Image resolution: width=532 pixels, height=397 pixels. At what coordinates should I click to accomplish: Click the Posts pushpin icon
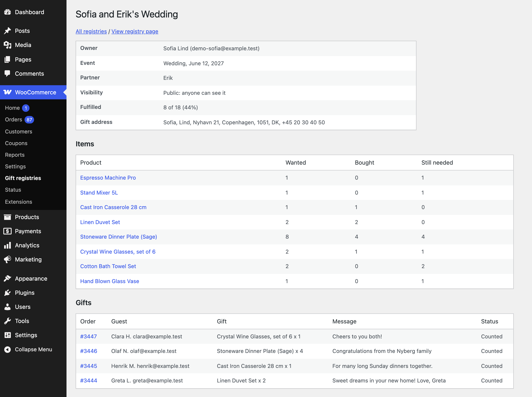coord(7,31)
